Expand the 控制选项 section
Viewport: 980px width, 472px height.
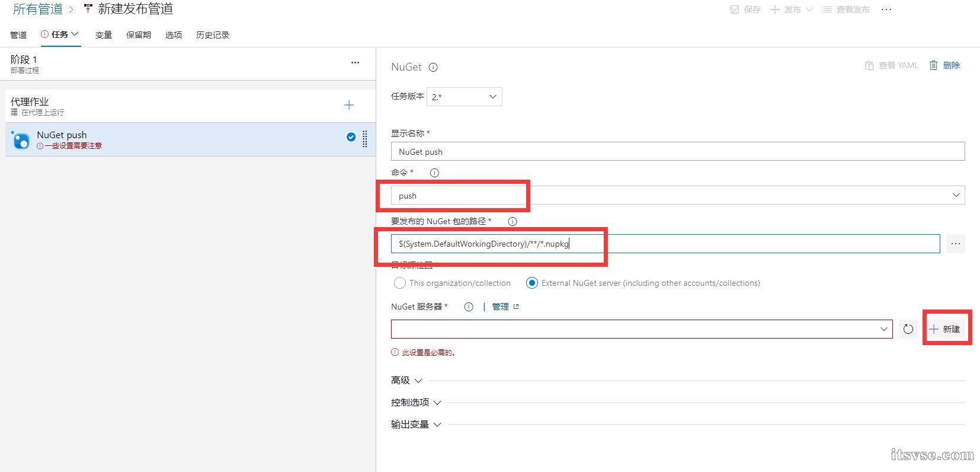point(416,403)
